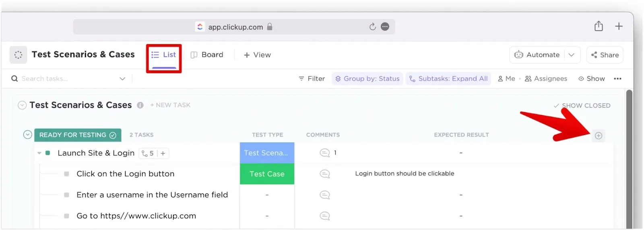Image resolution: width=644 pixels, height=230 pixels.
Task: Open comment bubble for Click on the Login button
Action: pos(325,174)
